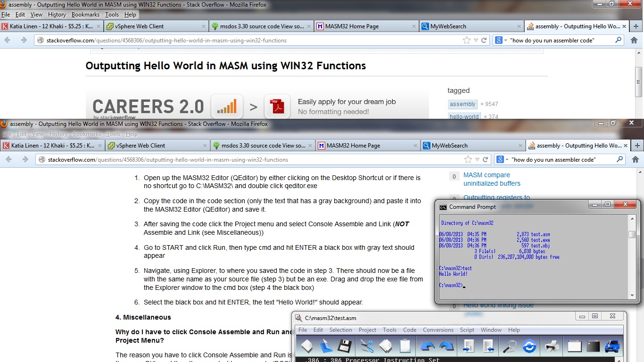This screenshot has height=362, width=644.
Task: Click the Home icon in front Firefox window
Action: pyautogui.click(x=635, y=159)
